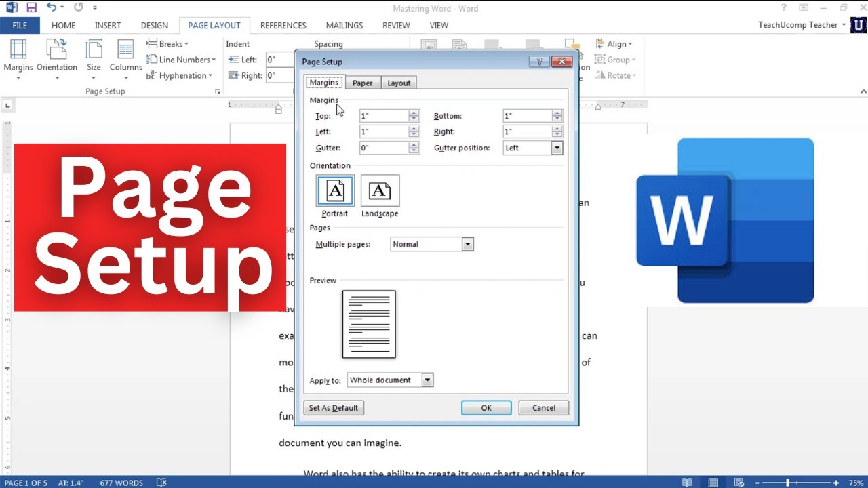Image resolution: width=868 pixels, height=488 pixels.
Task: Select the Paper tab in Page Setup dialog
Action: [x=363, y=83]
